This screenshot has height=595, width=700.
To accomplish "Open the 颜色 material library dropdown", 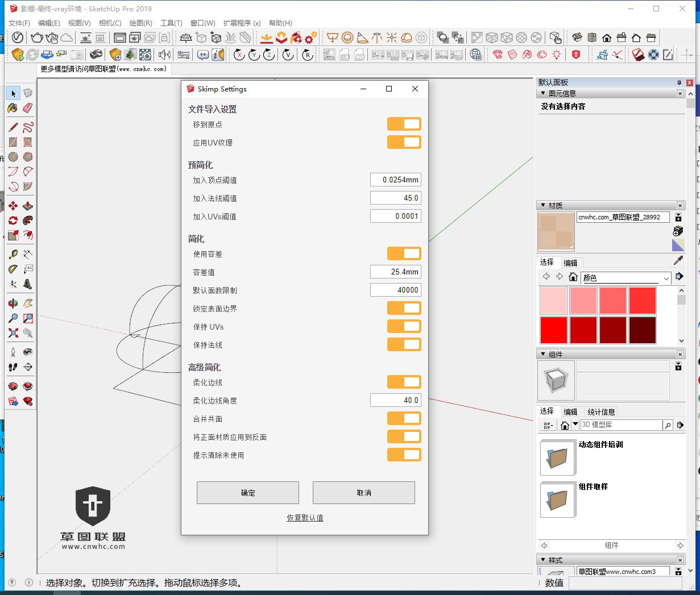I will point(666,278).
